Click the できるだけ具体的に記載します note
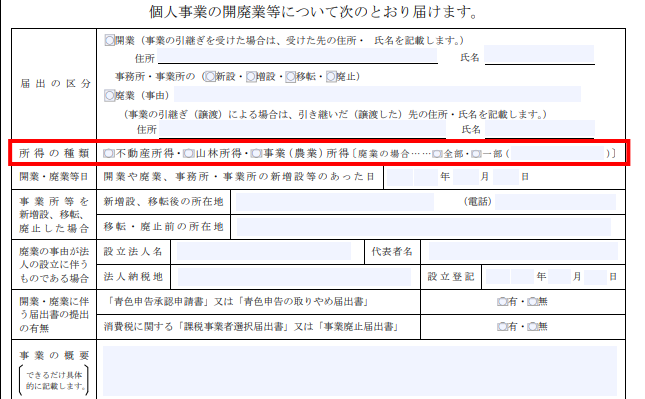Screen dimensions: 645x399 [54, 380]
